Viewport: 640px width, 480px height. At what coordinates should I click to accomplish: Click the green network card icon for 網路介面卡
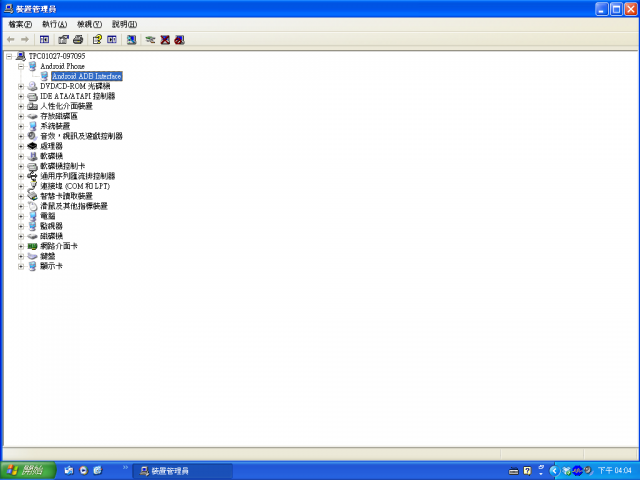click(32, 246)
